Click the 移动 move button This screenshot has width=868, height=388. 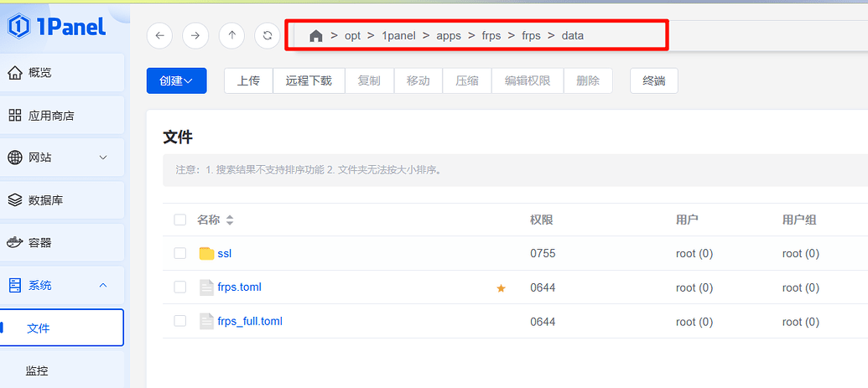click(x=418, y=80)
